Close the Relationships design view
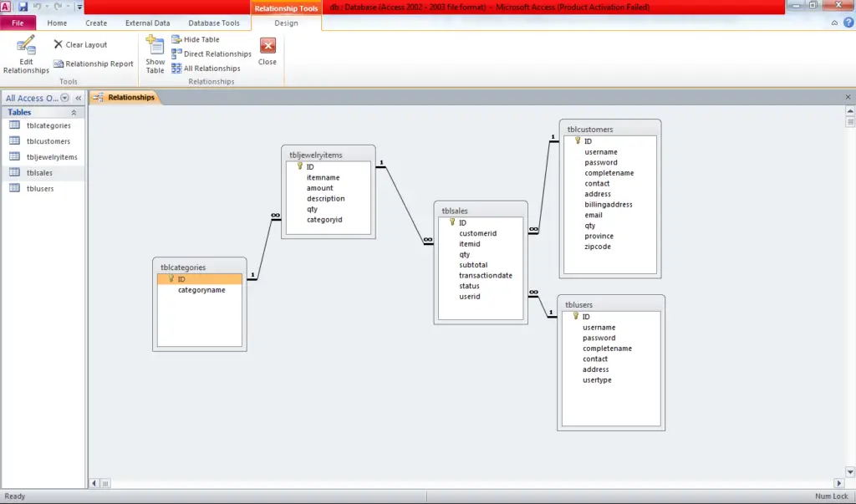The width and height of the screenshot is (856, 504). tap(267, 50)
